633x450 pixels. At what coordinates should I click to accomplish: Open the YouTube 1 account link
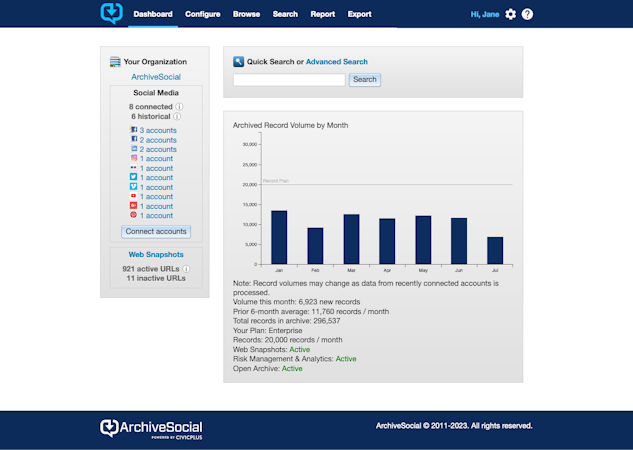(x=156, y=197)
